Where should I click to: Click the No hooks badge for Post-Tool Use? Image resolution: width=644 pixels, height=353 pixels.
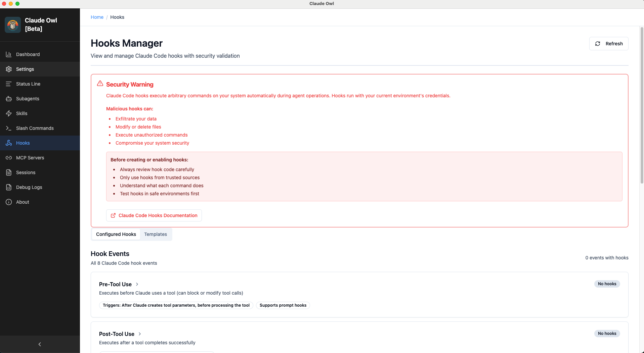[x=607, y=334]
